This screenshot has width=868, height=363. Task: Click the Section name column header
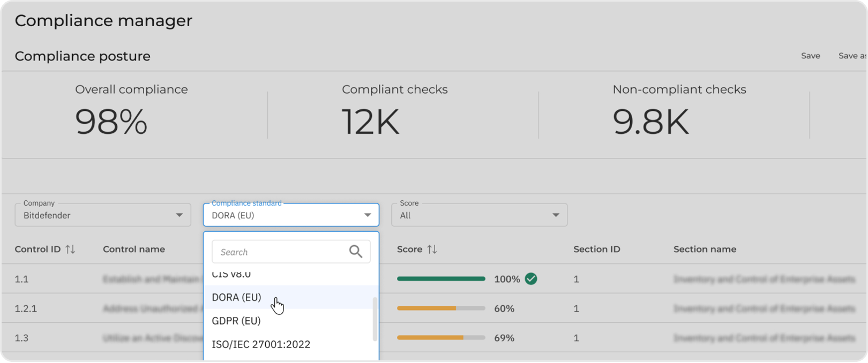[x=705, y=249]
